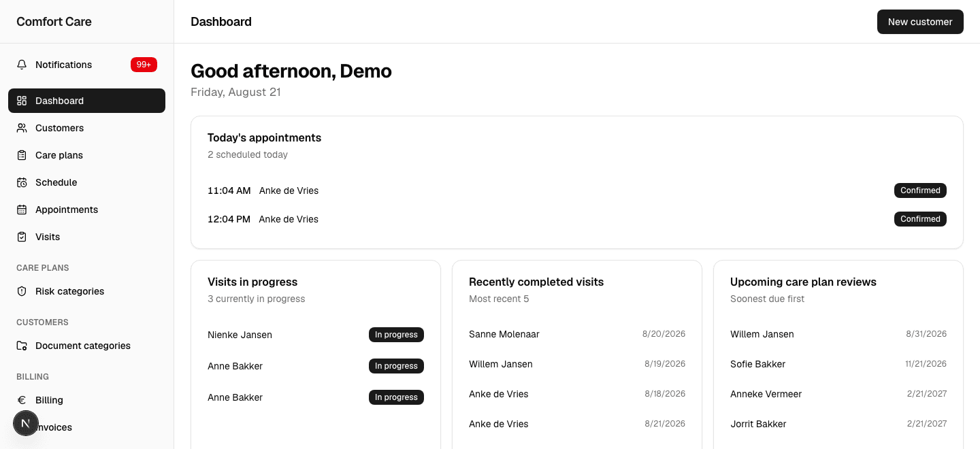Click the Appointments calendar icon

pos(22,210)
